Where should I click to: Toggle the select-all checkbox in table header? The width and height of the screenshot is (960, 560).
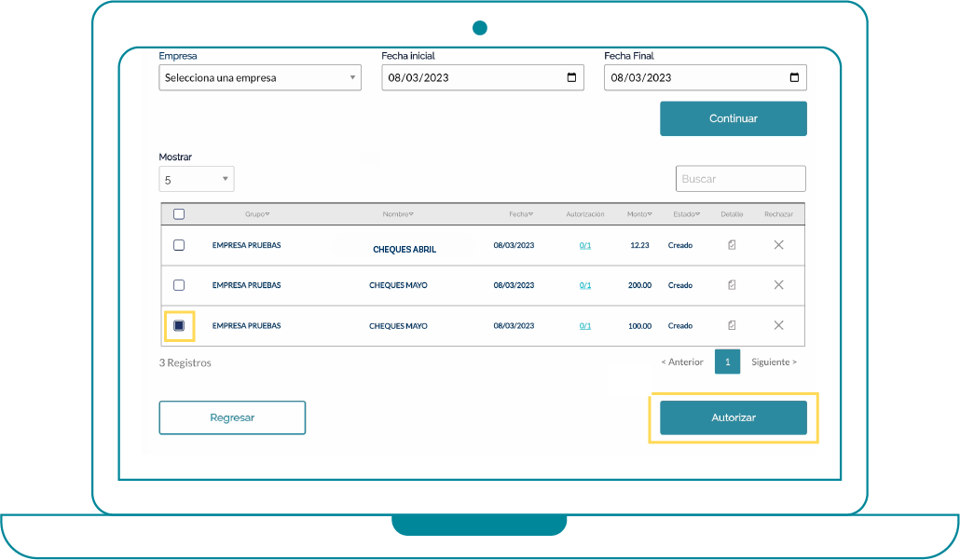point(179,214)
